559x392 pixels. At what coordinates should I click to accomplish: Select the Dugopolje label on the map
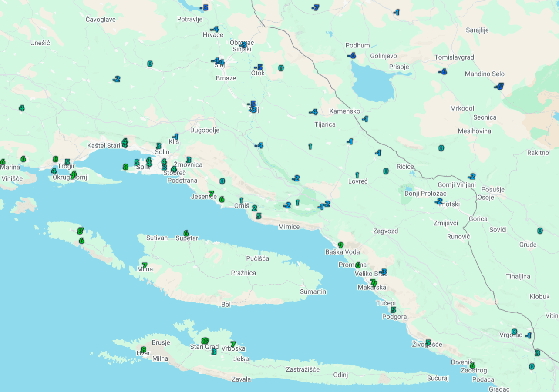point(205,130)
